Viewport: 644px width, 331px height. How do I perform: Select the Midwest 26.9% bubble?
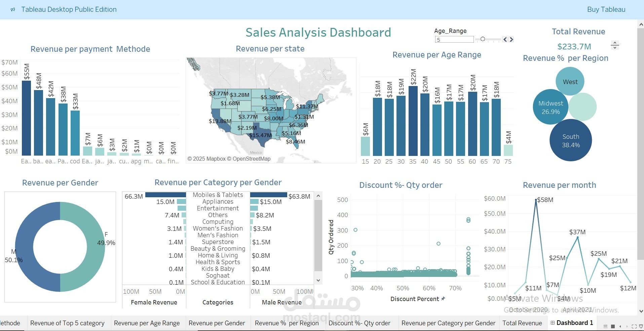click(x=551, y=107)
